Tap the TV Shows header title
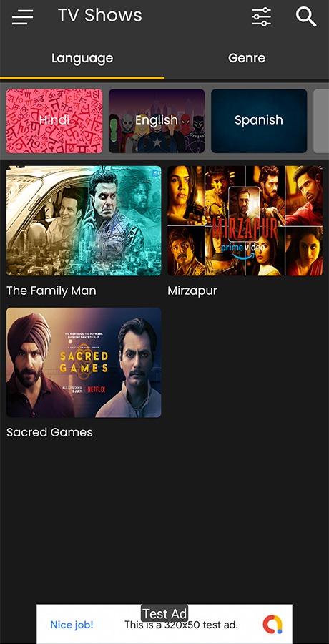Screen dimensions: 329x644 pyautogui.click(x=100, y=16)
